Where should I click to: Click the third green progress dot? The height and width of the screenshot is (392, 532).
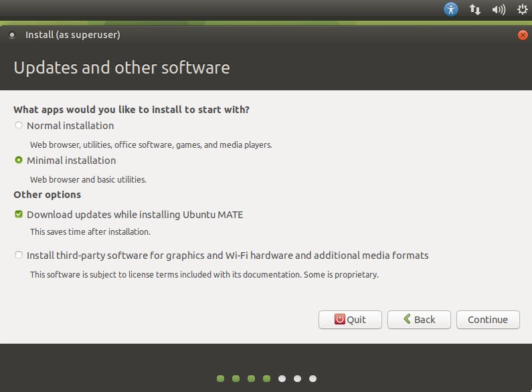coord(251,379)
